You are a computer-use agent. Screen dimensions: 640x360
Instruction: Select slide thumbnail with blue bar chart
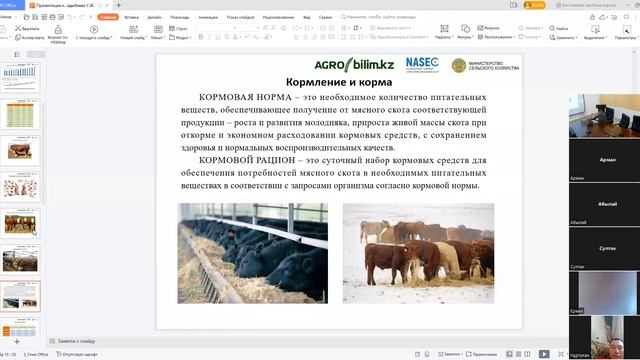(20, 78)
